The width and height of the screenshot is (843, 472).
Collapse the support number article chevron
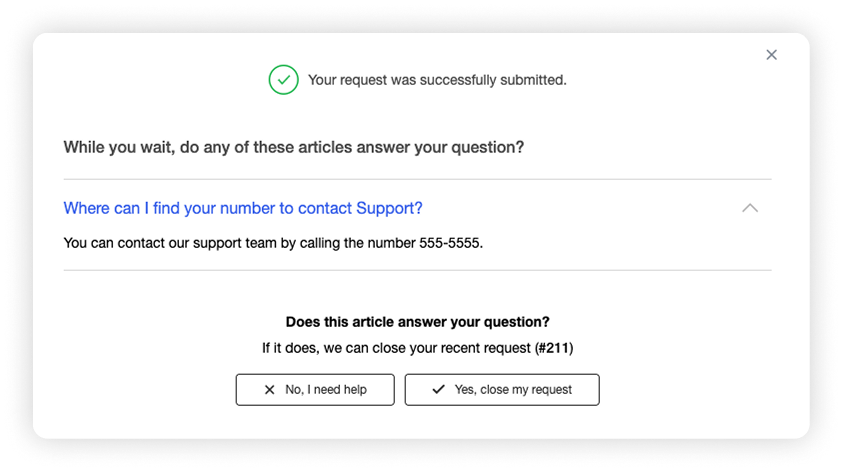point(749,208)
